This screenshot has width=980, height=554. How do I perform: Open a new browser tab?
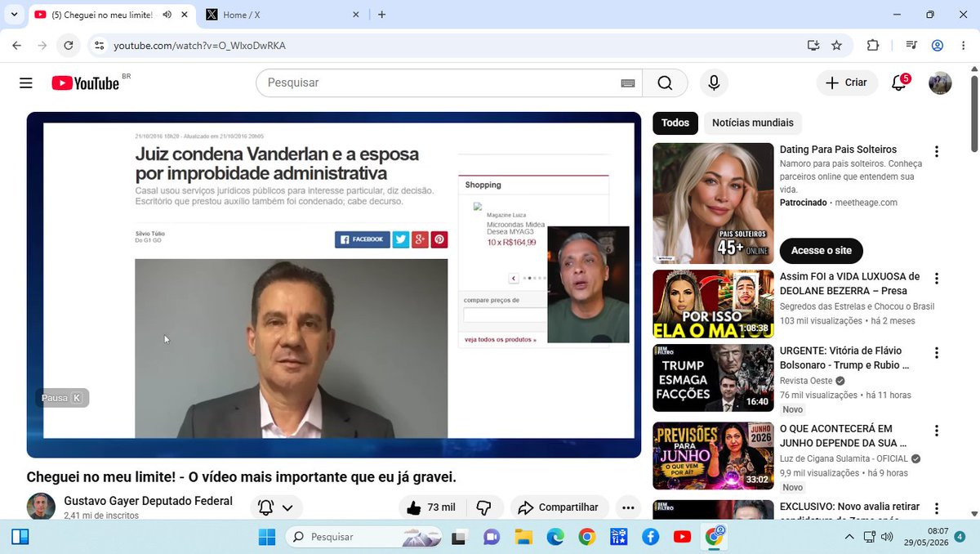(381, 15)
